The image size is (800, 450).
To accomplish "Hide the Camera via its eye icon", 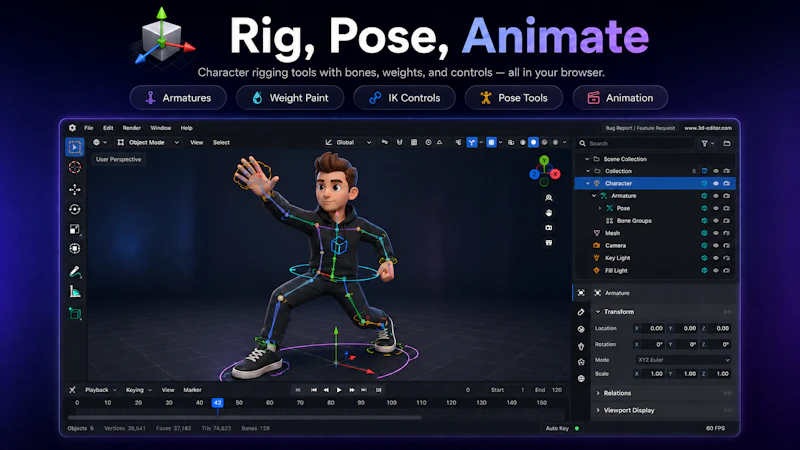I will pos(716,245).
